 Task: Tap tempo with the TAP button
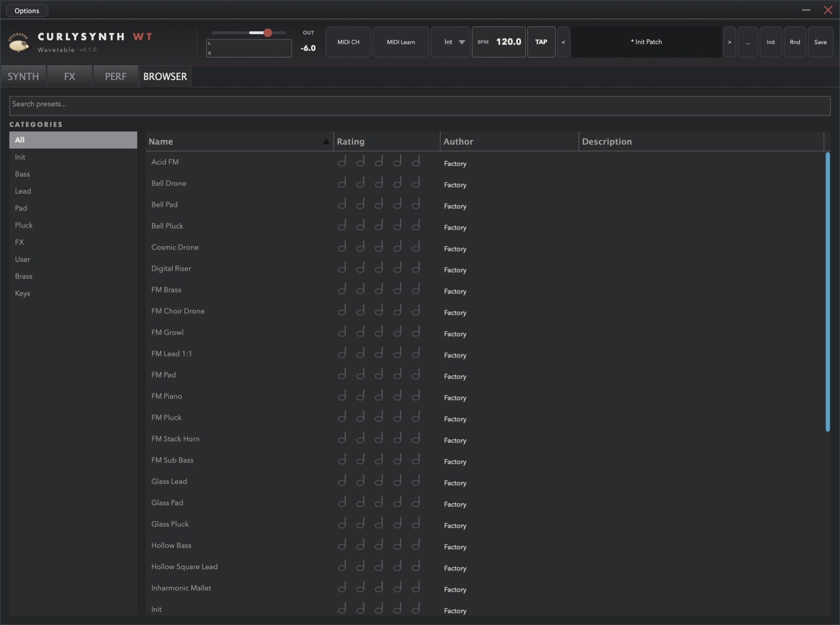(541, 42)
